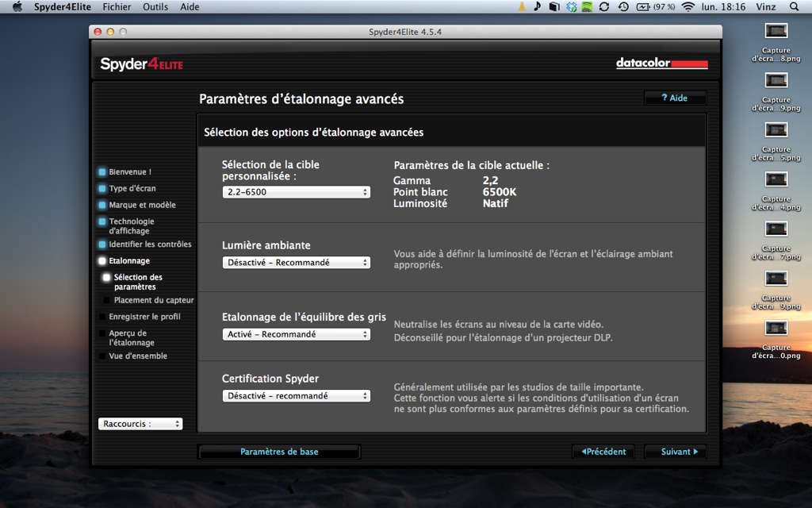Click the VLC cone menu bar icon
The image size is (812, 508).
(x=521, y=7)
